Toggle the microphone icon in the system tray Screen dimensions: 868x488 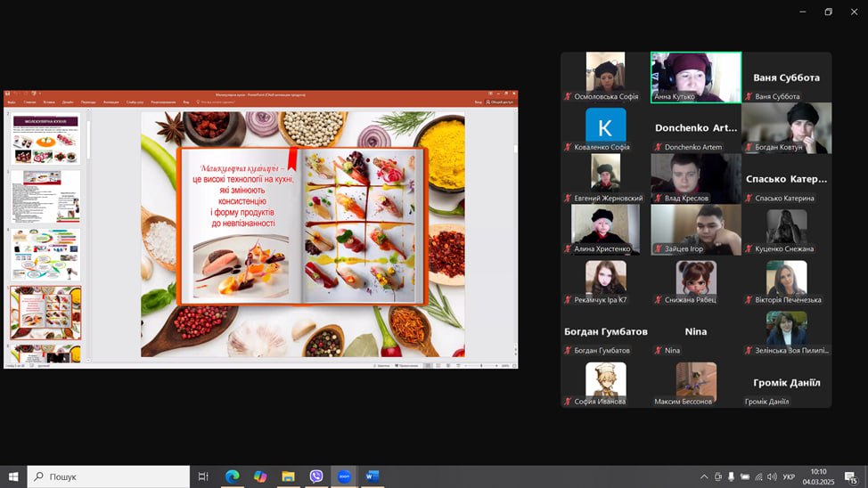click(x=732, y=477)
